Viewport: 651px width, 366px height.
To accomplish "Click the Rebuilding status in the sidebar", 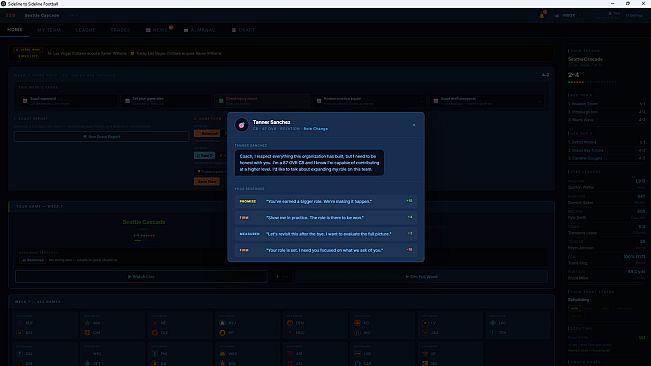I will coord(578,300).
